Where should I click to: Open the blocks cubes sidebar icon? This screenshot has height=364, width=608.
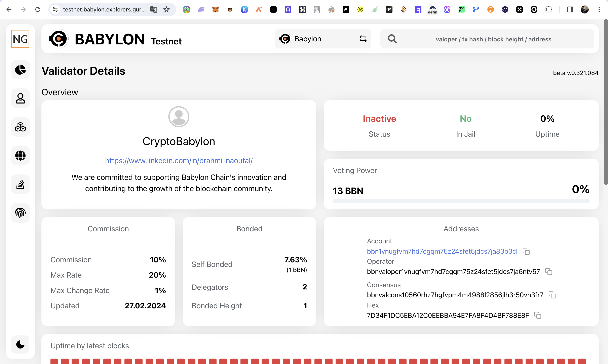(x=20, y=127)
